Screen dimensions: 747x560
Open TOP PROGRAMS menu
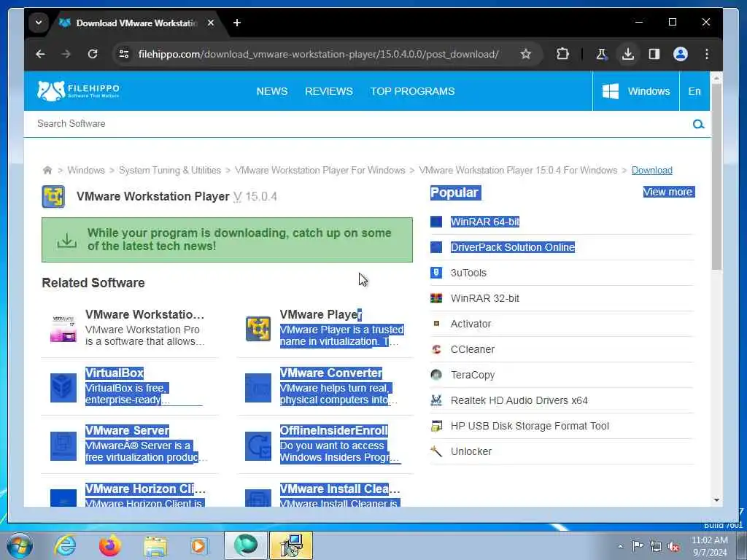tap(413, 91)
